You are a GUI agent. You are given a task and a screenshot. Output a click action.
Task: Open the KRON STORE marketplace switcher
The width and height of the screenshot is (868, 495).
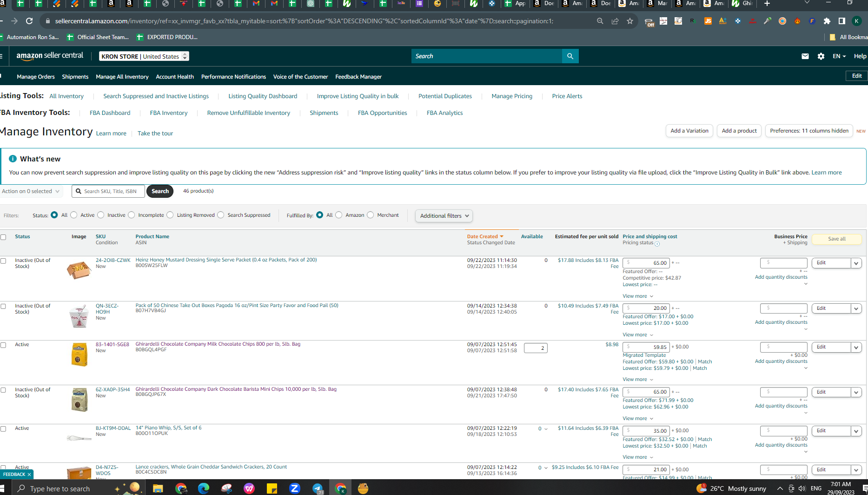click(x=144, y=56)
